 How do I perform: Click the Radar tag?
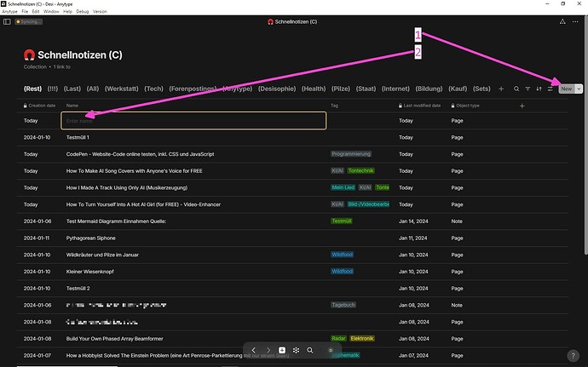point(338,339)
